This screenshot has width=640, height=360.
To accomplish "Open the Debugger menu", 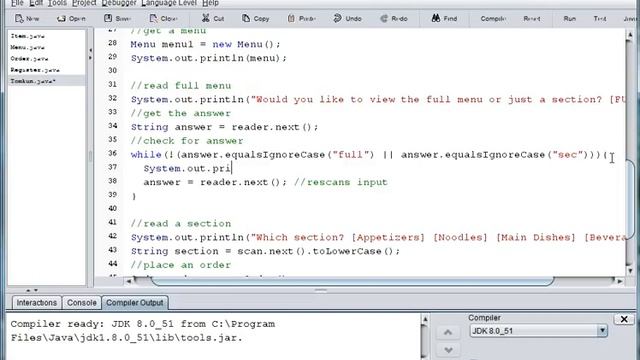I will click(x=119, y=3).
